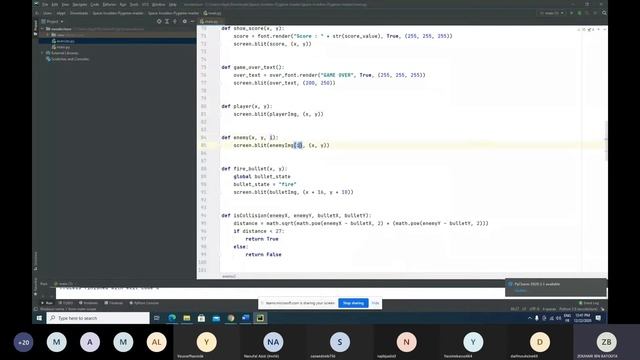
Task: Click the microphone icon in system tray
Action: coord(537,318)
